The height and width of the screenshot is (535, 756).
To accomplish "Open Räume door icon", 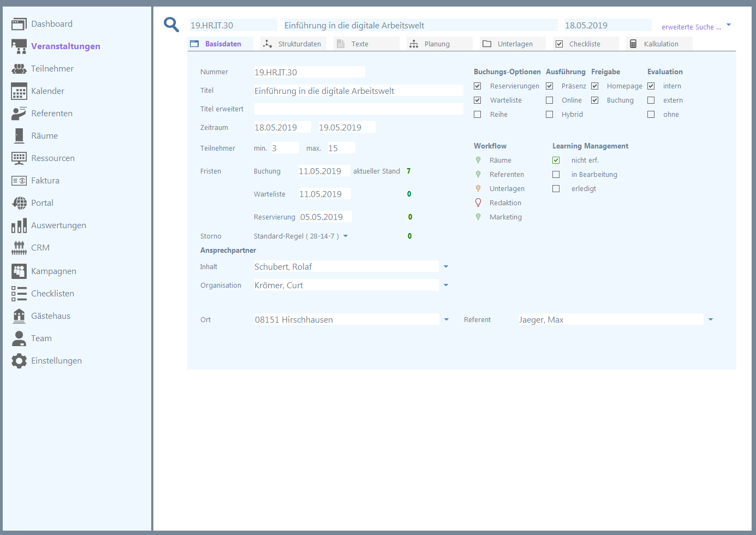I will pos(19,135).
